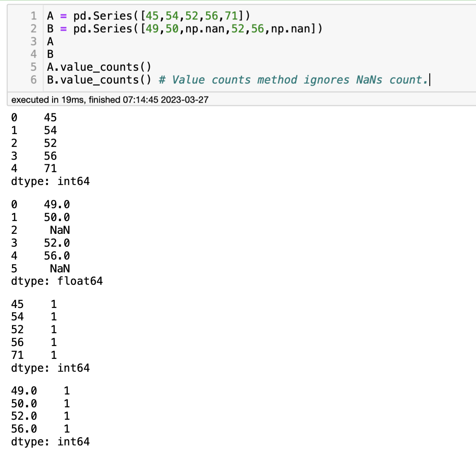Image resolution: width=476 pixels, height=452 pixels.
Task: Click the lone A on code line 3
Action: point(50,41)
